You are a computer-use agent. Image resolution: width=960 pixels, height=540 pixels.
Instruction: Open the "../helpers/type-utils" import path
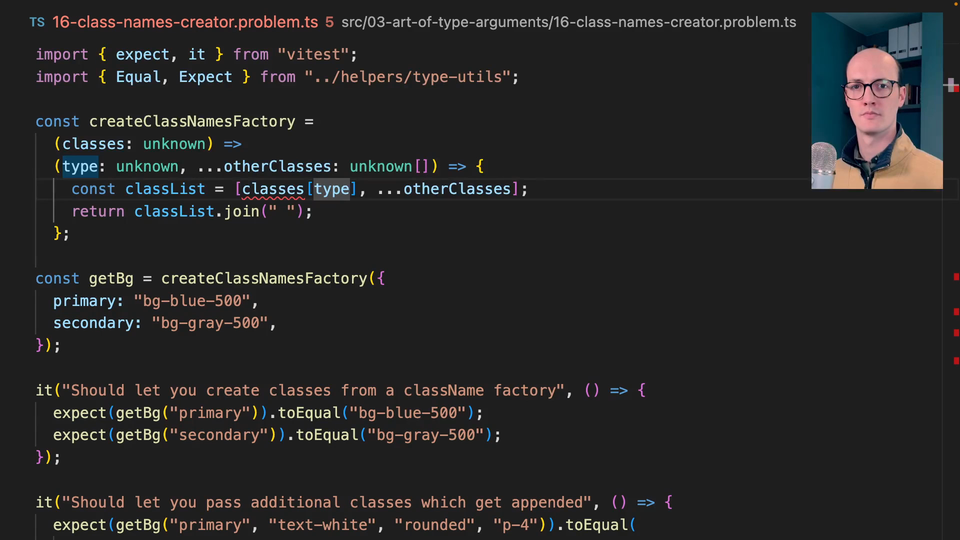403,77
